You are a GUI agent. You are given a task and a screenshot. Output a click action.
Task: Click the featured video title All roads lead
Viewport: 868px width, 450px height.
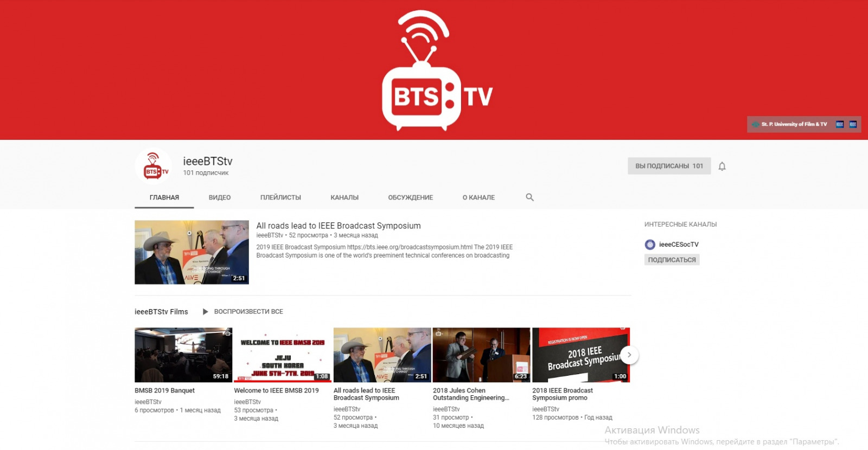point(339,226)
